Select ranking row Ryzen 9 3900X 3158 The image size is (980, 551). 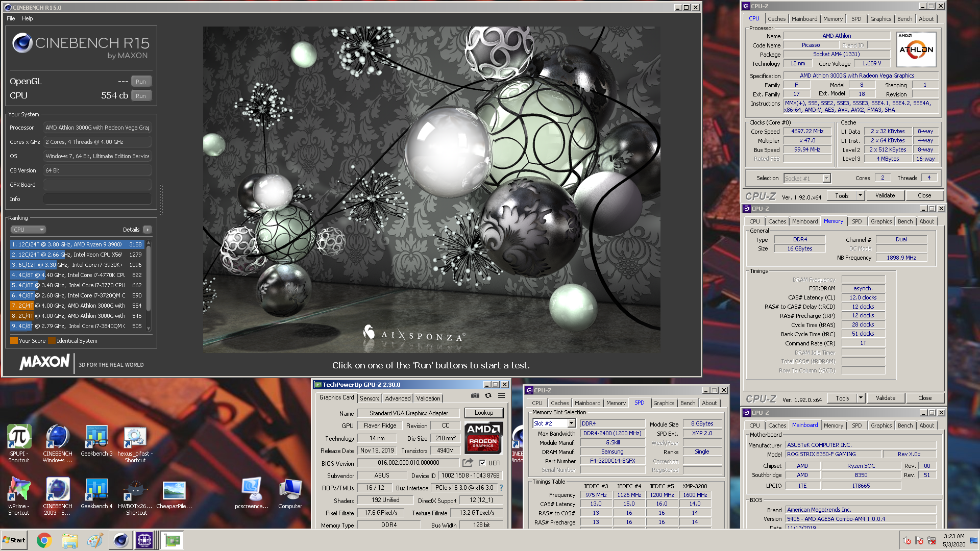click(x=77, y=244)
